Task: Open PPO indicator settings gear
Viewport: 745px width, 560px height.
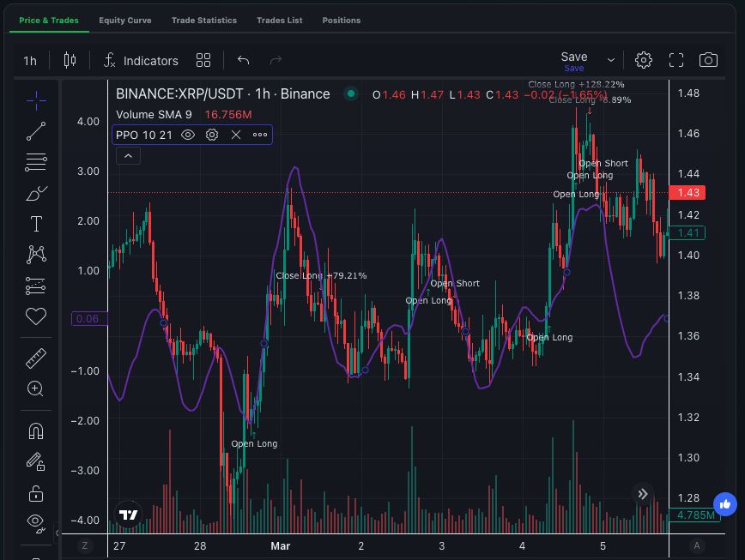Action: 212,135
